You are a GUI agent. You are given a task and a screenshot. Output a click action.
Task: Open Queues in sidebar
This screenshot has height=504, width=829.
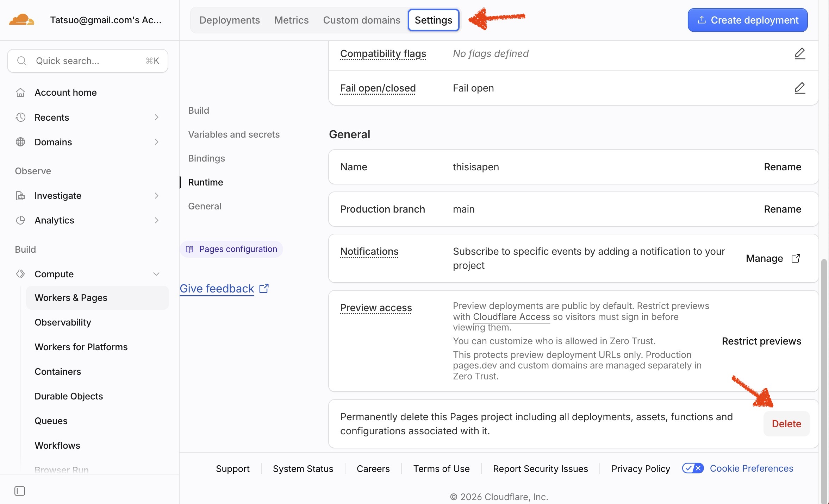point(51,421)
